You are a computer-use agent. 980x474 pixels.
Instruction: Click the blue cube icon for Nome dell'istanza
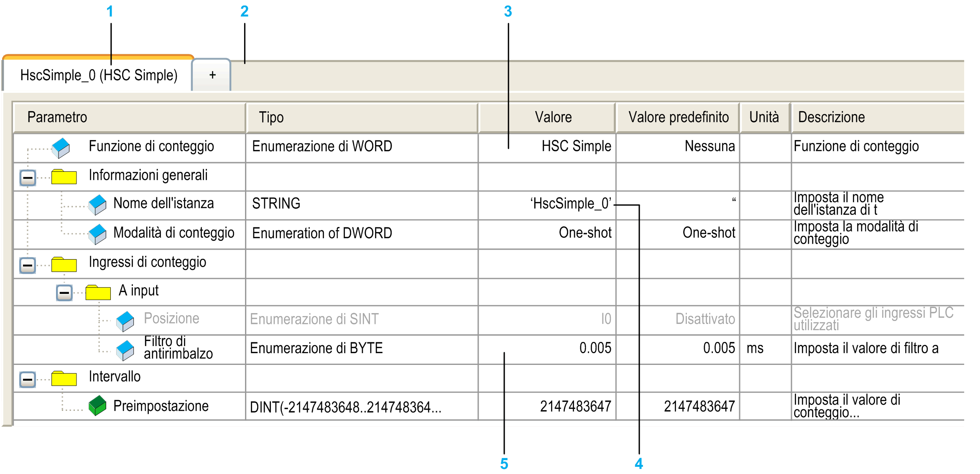click(97, 205)
